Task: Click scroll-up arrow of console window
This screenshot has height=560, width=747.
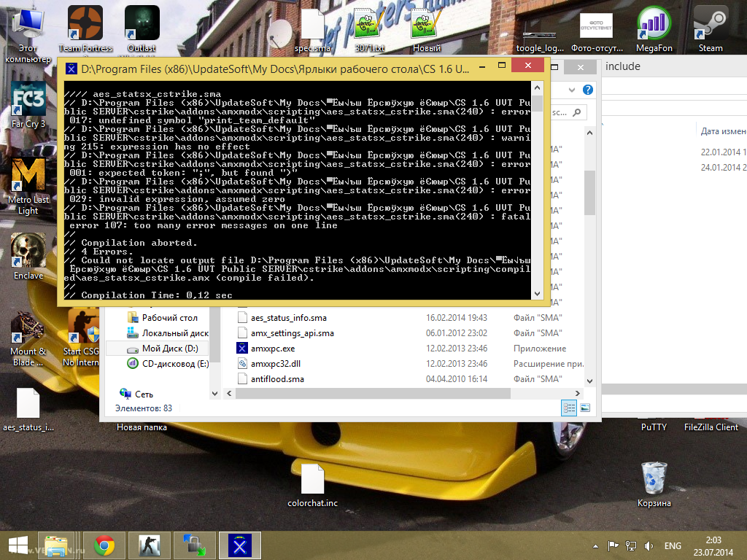Action: coord(537,87)
